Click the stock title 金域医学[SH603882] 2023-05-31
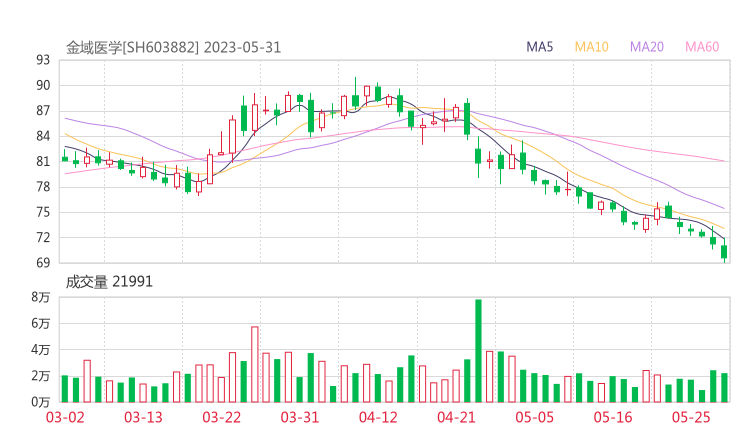 click(173, 48)
